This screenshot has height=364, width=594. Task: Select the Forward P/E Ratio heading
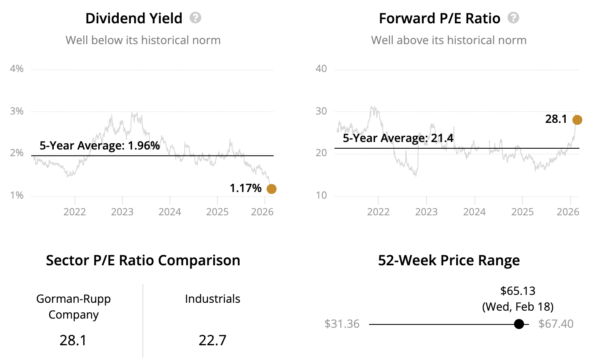439,18
